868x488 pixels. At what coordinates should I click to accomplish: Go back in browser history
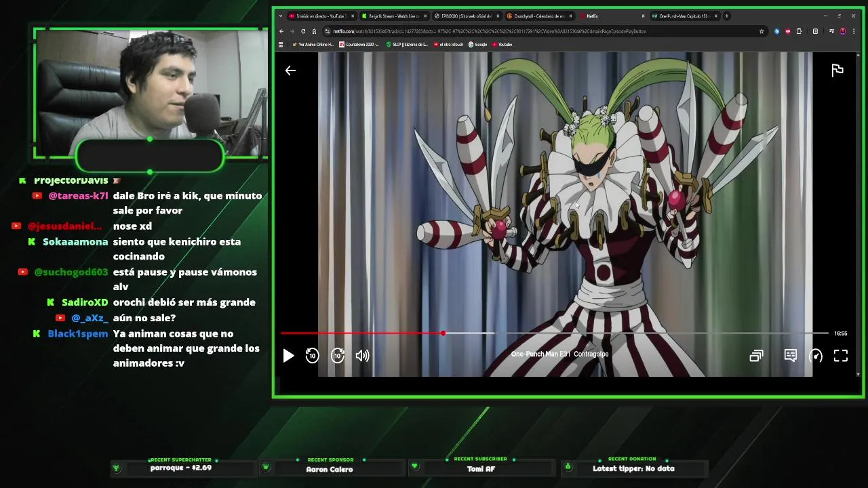click(281, 31)
